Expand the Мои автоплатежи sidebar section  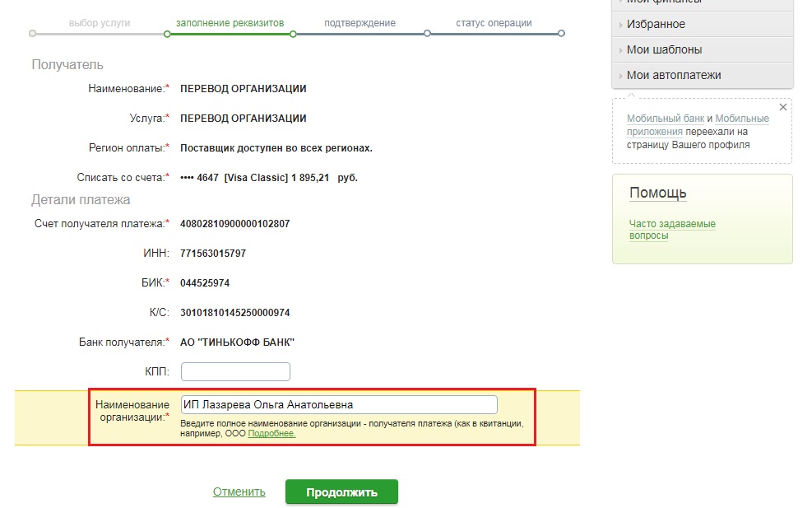[x=703, y=75]
